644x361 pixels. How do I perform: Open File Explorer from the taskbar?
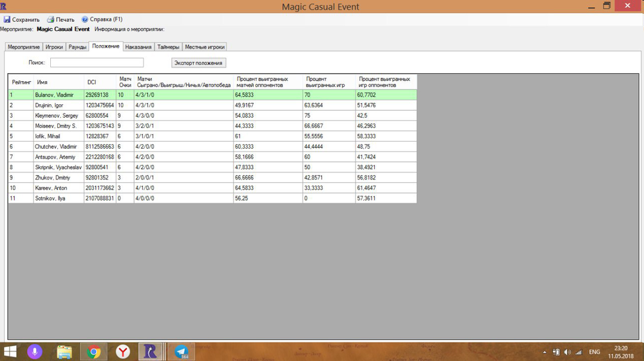coord(64,351)
